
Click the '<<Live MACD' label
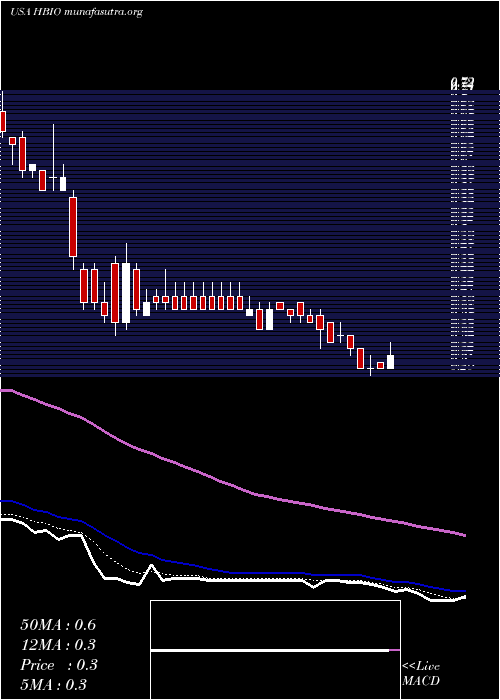pos(421,673)
